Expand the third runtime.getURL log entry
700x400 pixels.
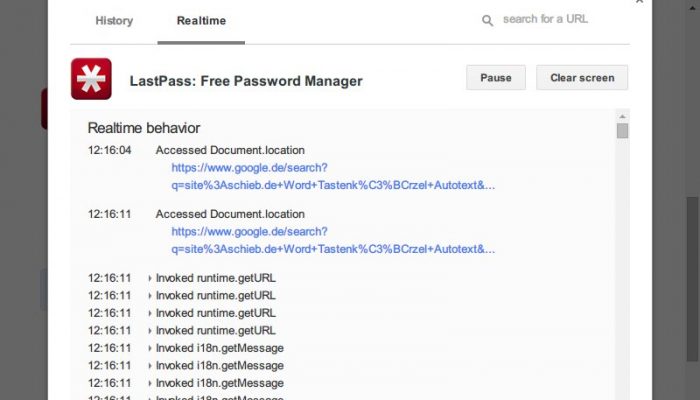[150, 313]
